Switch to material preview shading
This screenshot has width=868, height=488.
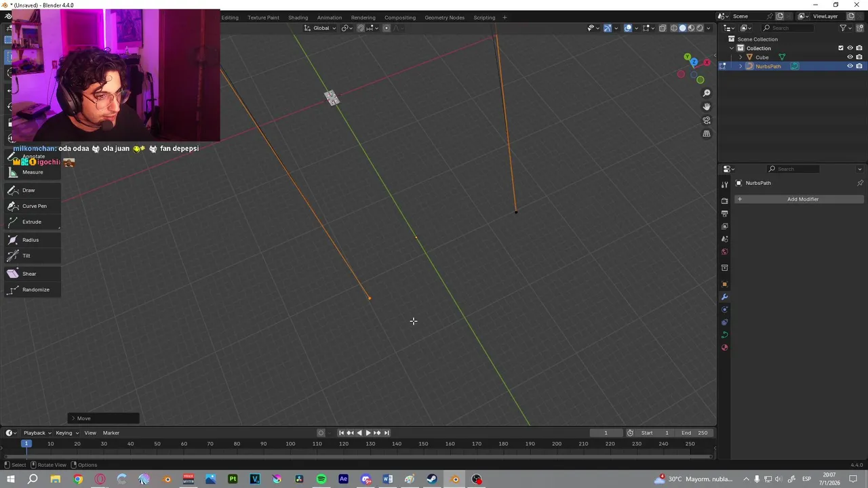[x=692, y=28]
